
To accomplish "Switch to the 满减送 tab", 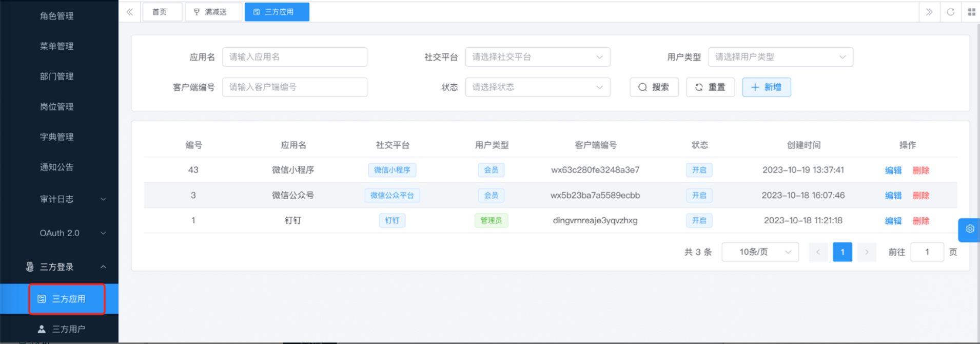I will (x=213, y=12).
